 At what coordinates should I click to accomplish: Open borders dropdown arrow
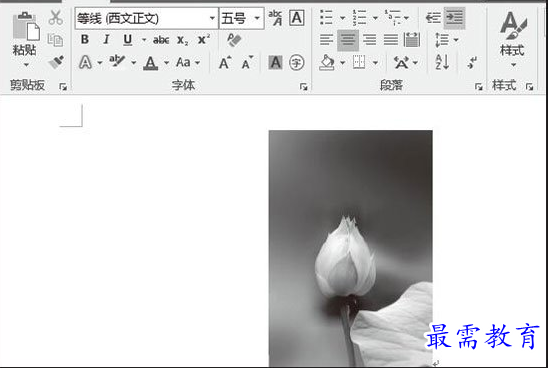[x=375, y=63]
